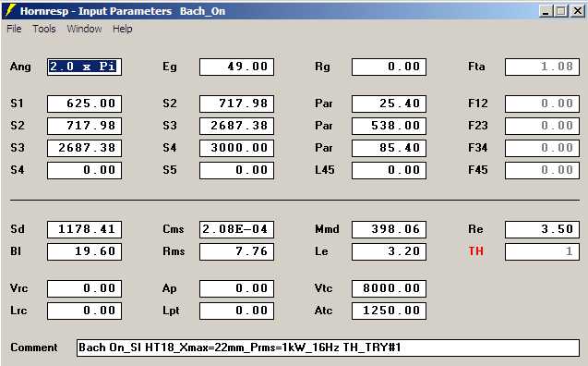588x366 pixels.
Task: Click the S3 field in the leftmost column
Action: [x=84, y=148]
